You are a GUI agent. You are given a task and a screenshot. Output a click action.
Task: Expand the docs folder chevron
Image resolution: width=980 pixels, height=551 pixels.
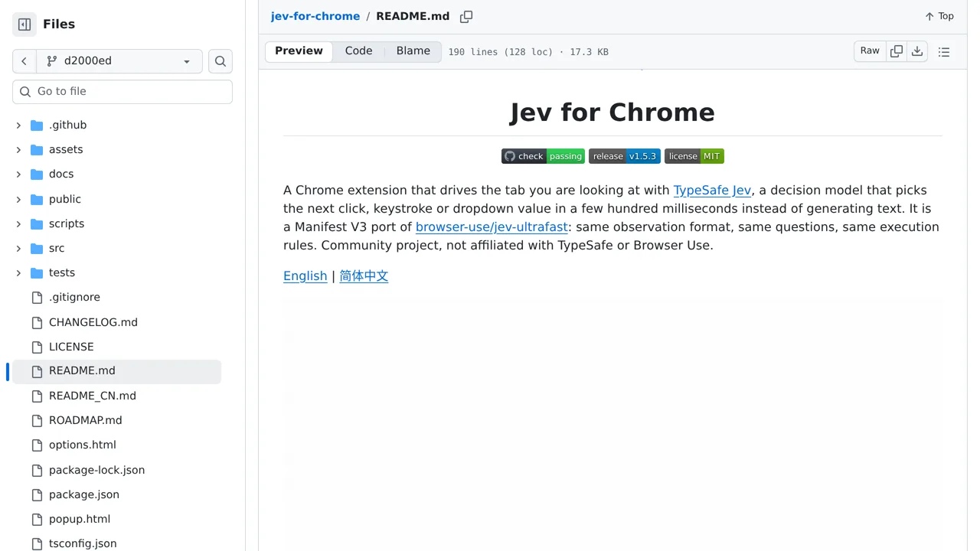(18, 174)
